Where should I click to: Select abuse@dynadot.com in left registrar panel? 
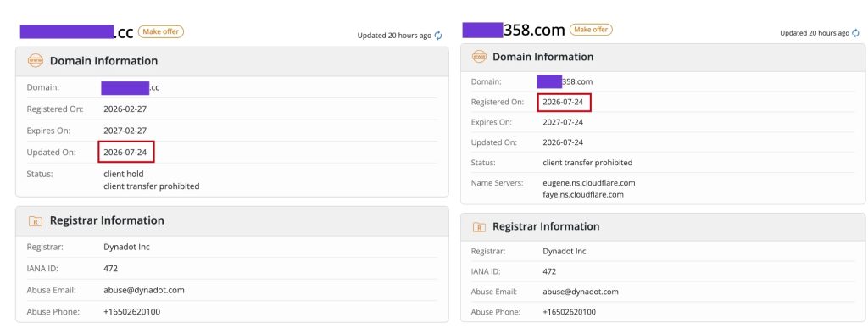click(x=144, y=290)
